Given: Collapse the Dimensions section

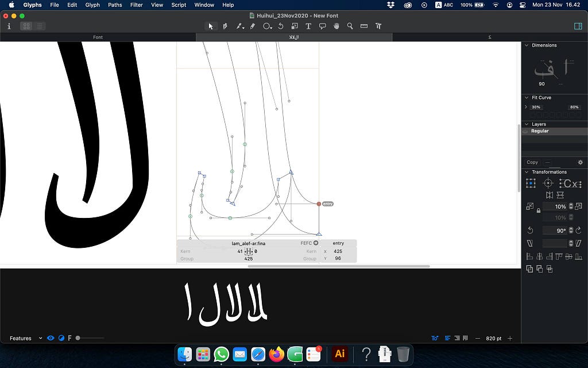Looking at the screenshot, I should tap(527, 45).
